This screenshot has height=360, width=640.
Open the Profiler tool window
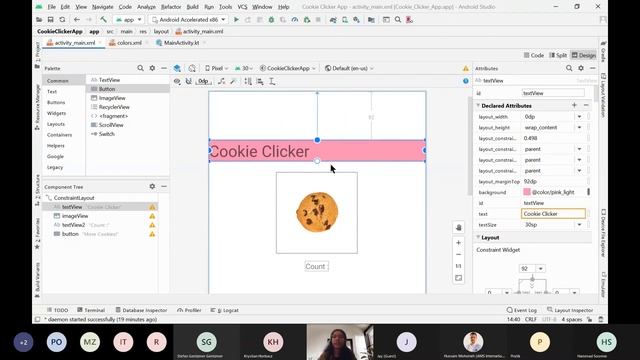coord(189,310)
